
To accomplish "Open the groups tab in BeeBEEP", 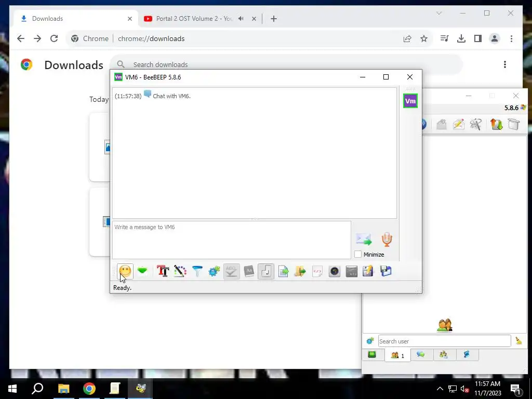I will [444, 354].
